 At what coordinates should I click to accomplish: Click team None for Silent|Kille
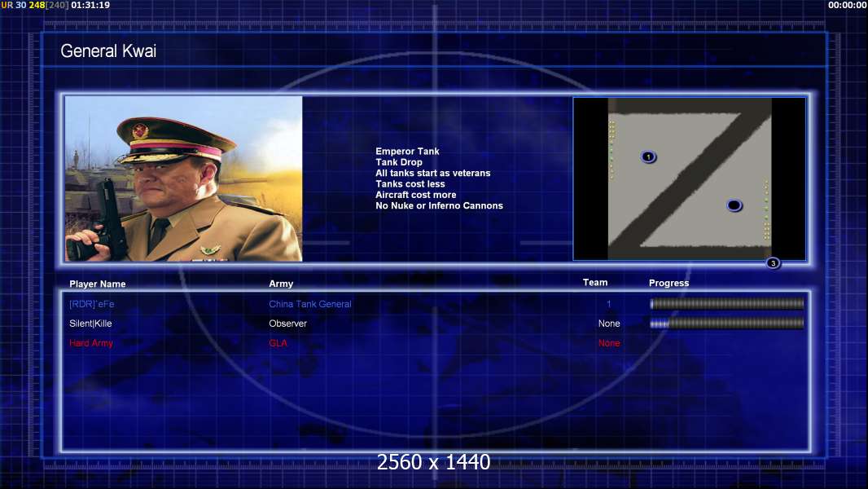[609, 324]
